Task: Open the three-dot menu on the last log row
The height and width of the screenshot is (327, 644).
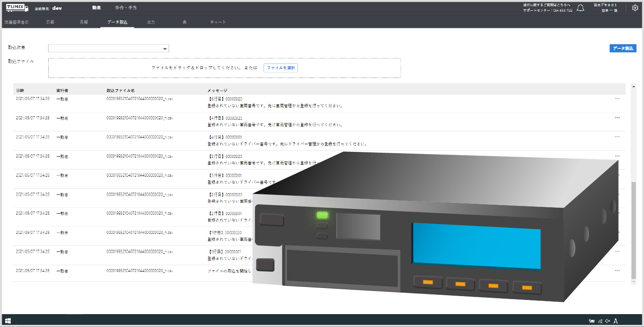Action: pyautogui.click(x=617, y=271)
